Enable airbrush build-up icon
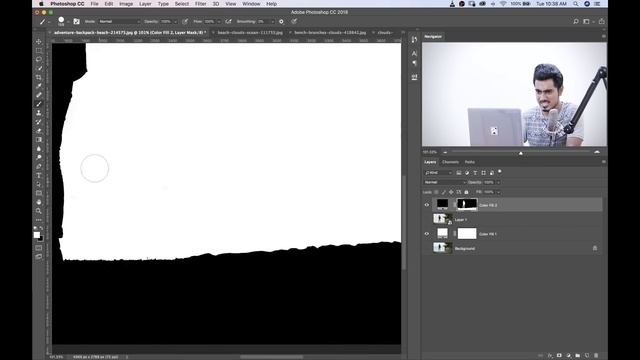The height and width of the screenshot is (360, 640). pyautogui.click(x=229, y=21)
